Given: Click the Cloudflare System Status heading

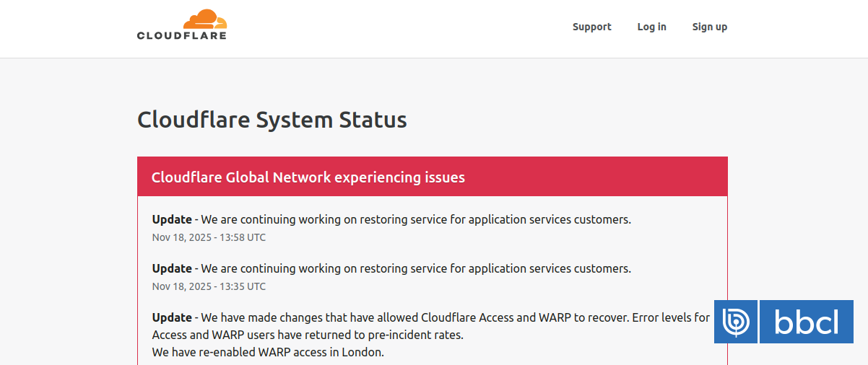Looking at the screenshot, I should tap(272, 119).
